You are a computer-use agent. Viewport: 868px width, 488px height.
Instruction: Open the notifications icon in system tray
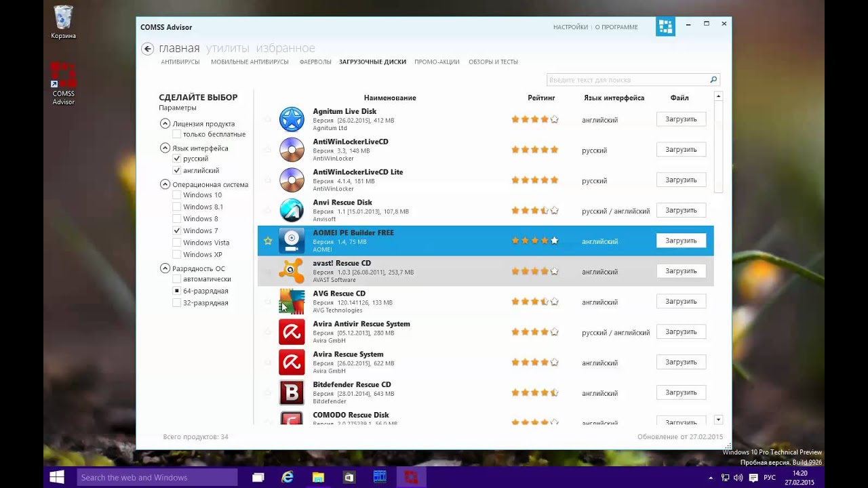tap(753, 477)
